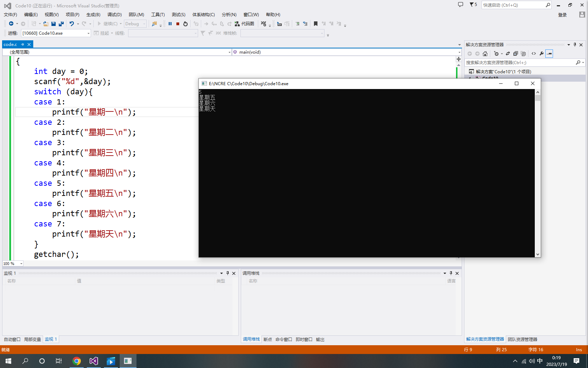Click the Collapse All icon in Solution Explorer

point(516,54)
